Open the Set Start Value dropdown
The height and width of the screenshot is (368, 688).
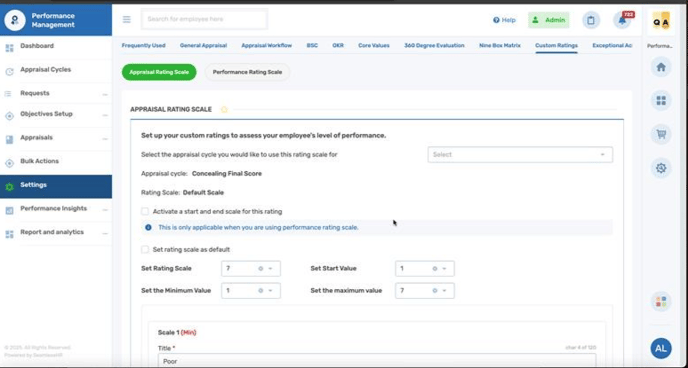(x=424, y=268)
